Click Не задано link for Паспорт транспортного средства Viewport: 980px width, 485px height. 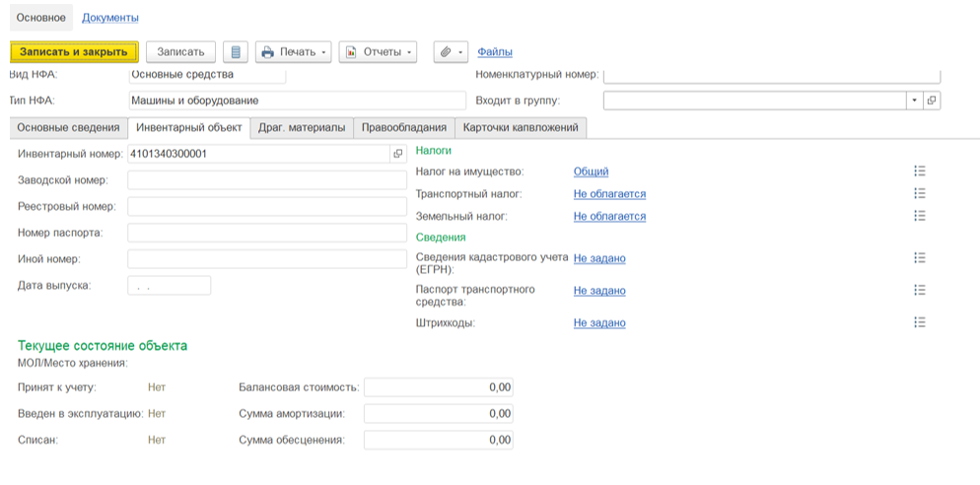click(599, 291)
